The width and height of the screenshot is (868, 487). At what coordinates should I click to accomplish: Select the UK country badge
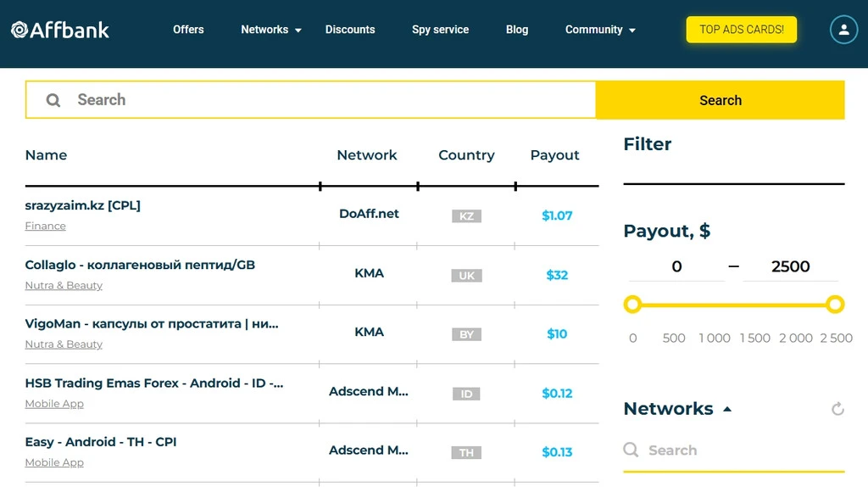pos(466,276)
